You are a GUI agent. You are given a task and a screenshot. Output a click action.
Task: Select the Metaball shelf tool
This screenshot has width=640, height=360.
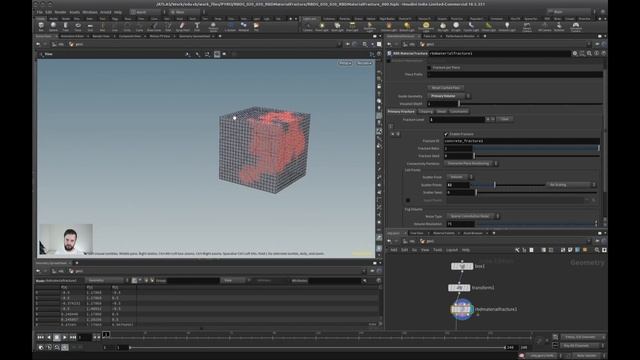(243, 27)
